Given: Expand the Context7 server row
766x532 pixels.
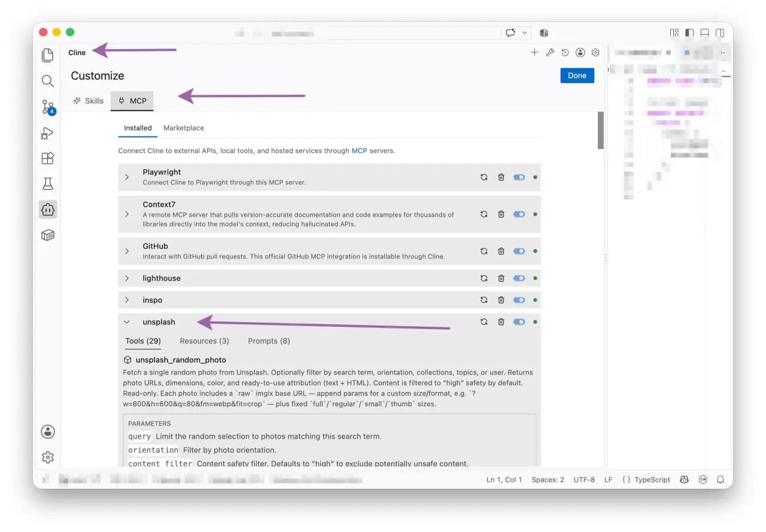Looking at the screenshot, I should click(127, 214).
